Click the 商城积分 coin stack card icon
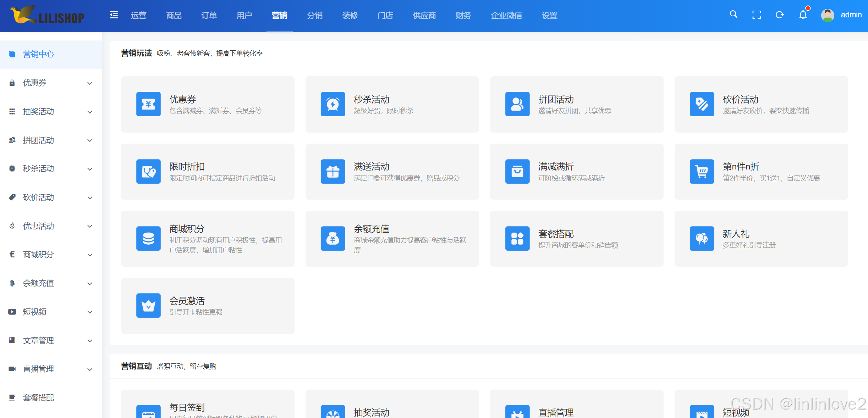This screenshot has height=418, width=868. point(148,238)
